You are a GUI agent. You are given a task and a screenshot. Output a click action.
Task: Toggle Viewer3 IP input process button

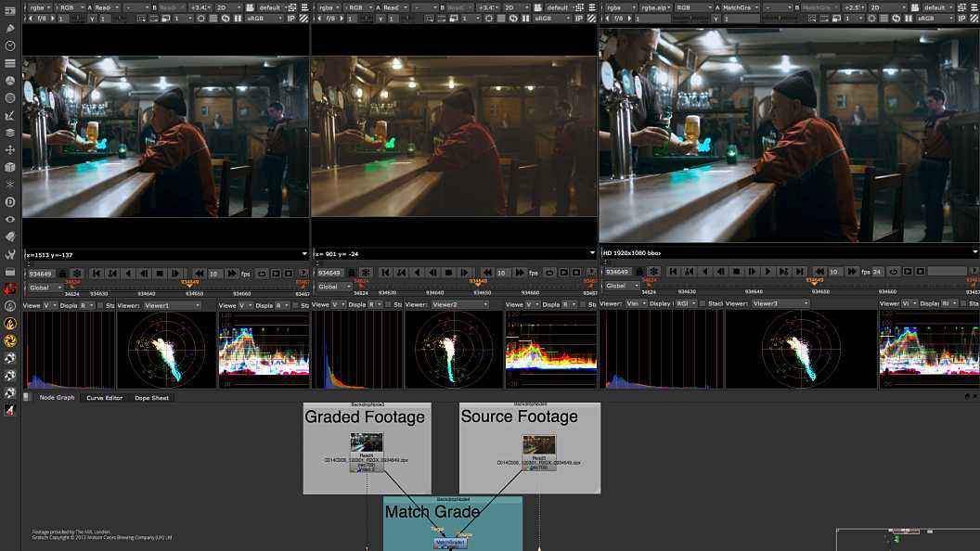pos(961,19)
